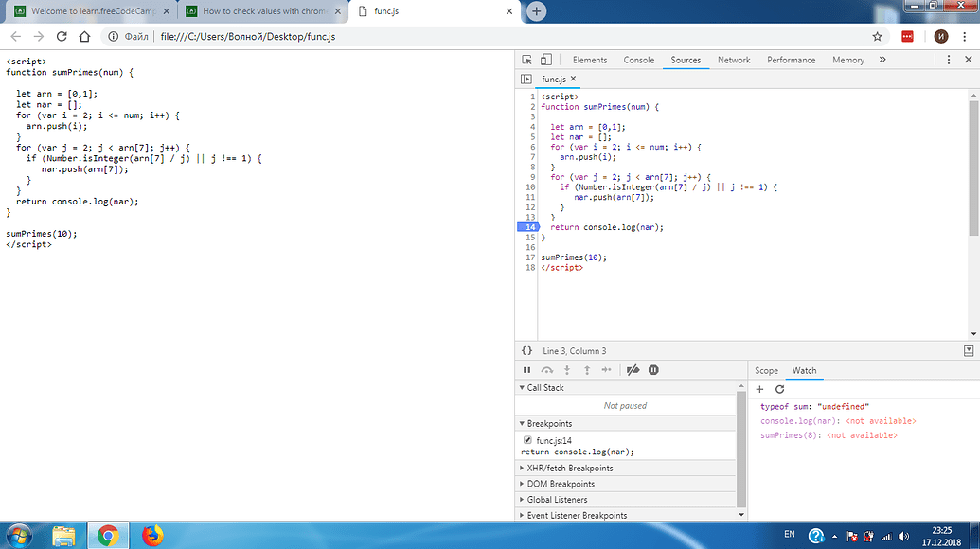Click the Deactivate breakpoints icon
Viewport: 980px width, 549px height.
pos(633,370)
